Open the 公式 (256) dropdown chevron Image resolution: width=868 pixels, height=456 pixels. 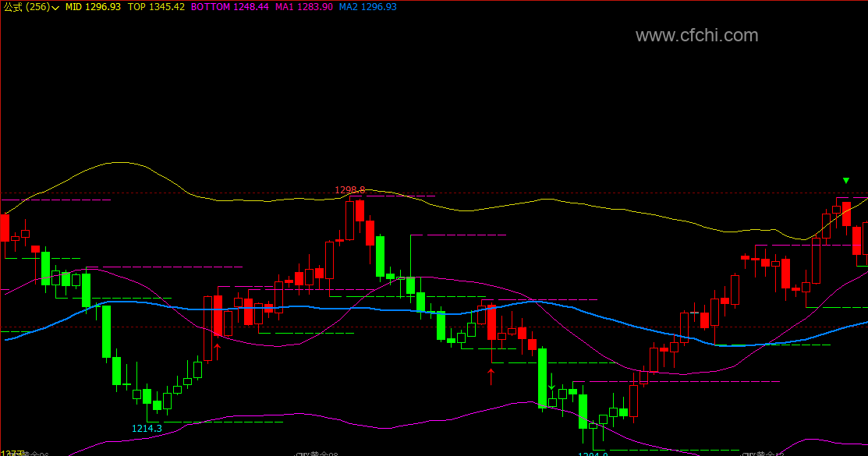pyautogui.click(x=55, y=8)
